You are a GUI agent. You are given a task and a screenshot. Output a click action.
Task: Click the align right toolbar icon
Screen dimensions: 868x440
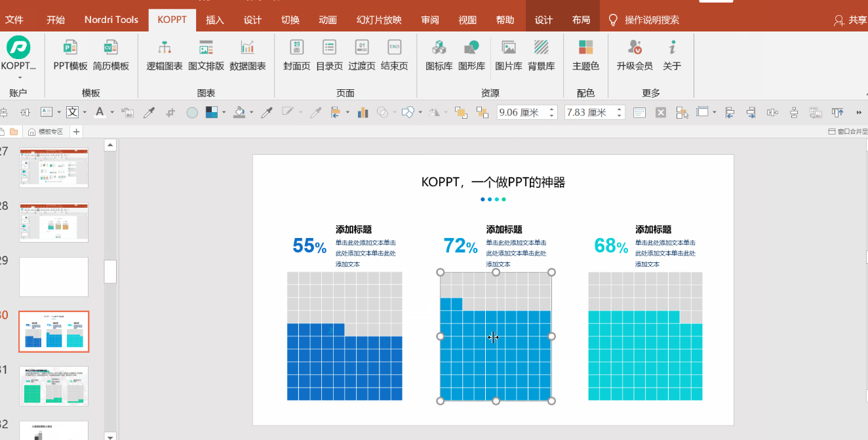(x=751, y=113)
